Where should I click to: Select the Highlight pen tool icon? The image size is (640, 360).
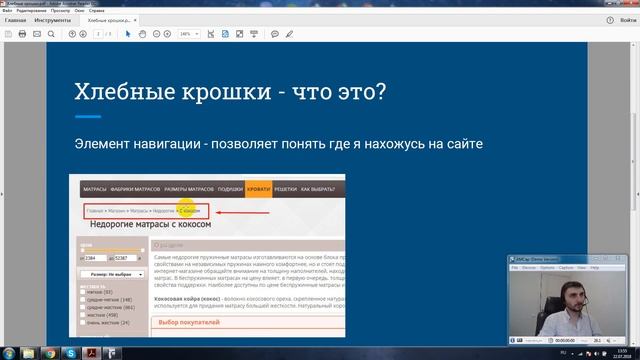click(x=289, y=34)
